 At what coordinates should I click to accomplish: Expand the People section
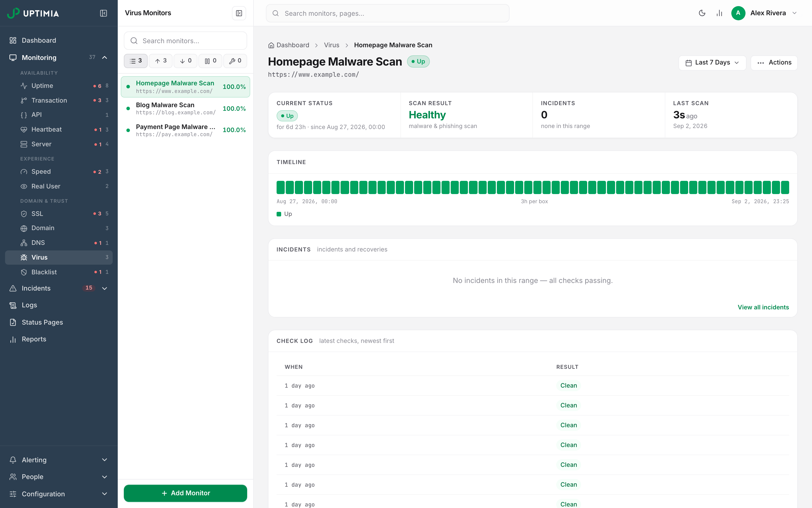pos(105,477)
